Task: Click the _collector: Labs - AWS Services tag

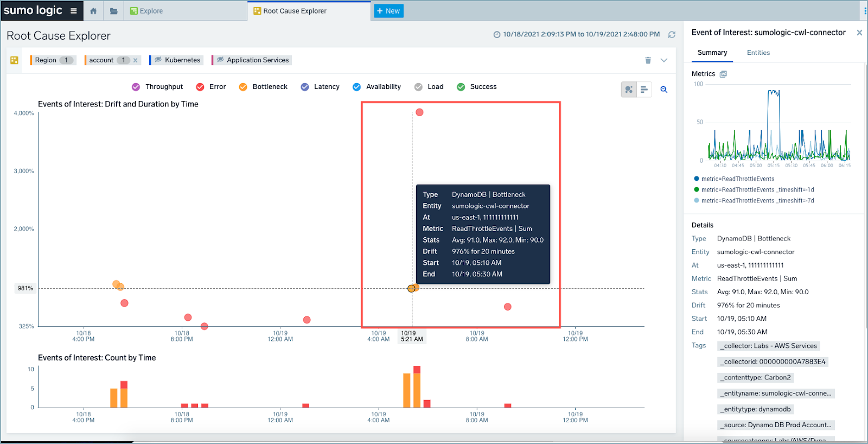Action: click(769, 346)
